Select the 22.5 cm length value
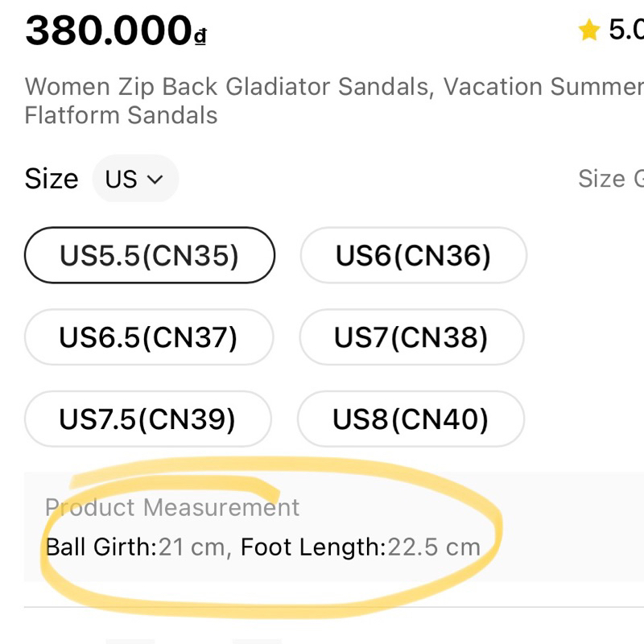The image size is (644, 644). [434, 547]
